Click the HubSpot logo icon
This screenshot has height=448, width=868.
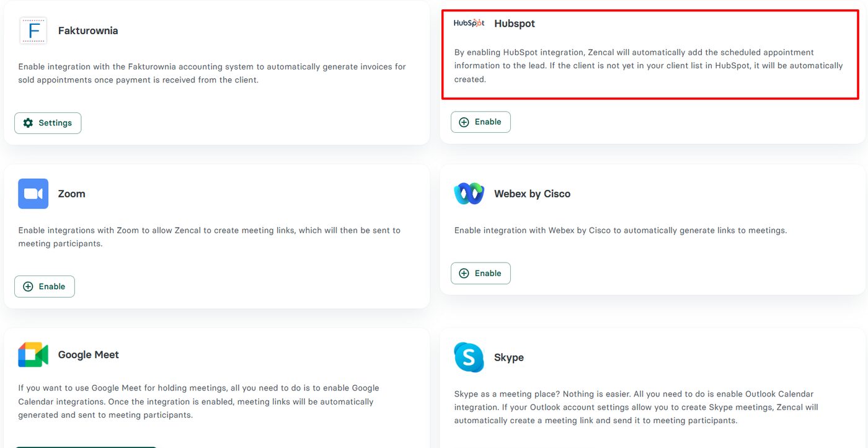click(x=469, y=23)
